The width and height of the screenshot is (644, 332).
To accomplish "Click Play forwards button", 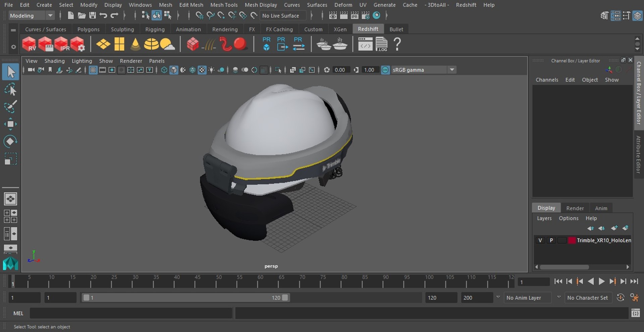I will pyautogui.click(x=601, y=281).
